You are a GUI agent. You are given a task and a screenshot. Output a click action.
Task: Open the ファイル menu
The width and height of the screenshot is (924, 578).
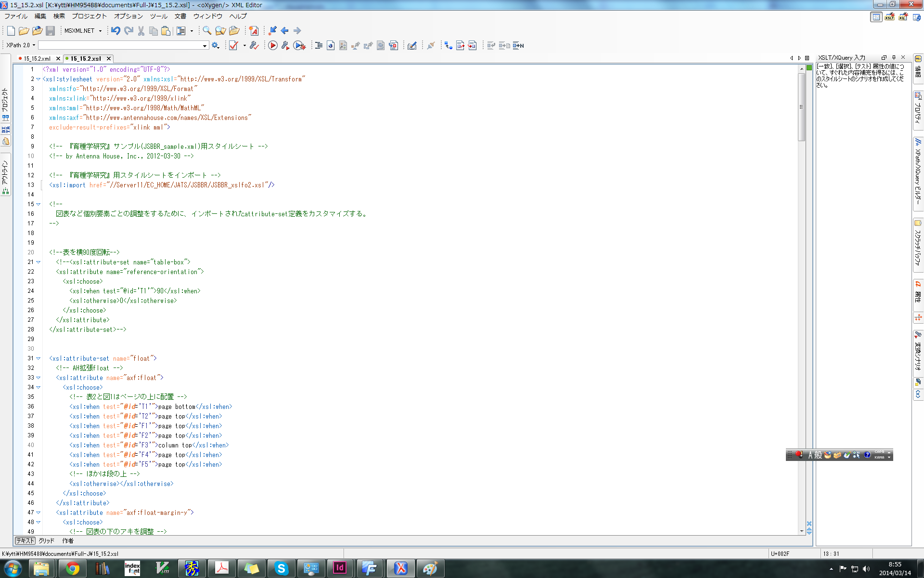[x=16, y=16]
